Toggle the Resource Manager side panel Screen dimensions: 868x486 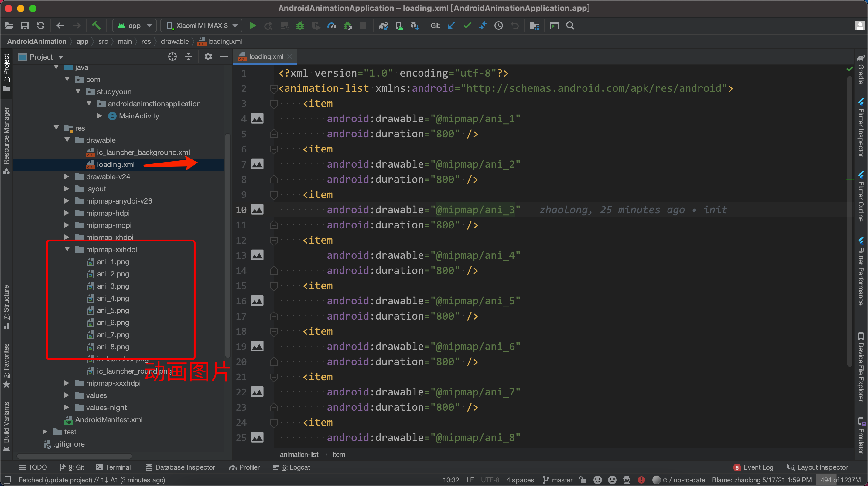click(6, 140)
